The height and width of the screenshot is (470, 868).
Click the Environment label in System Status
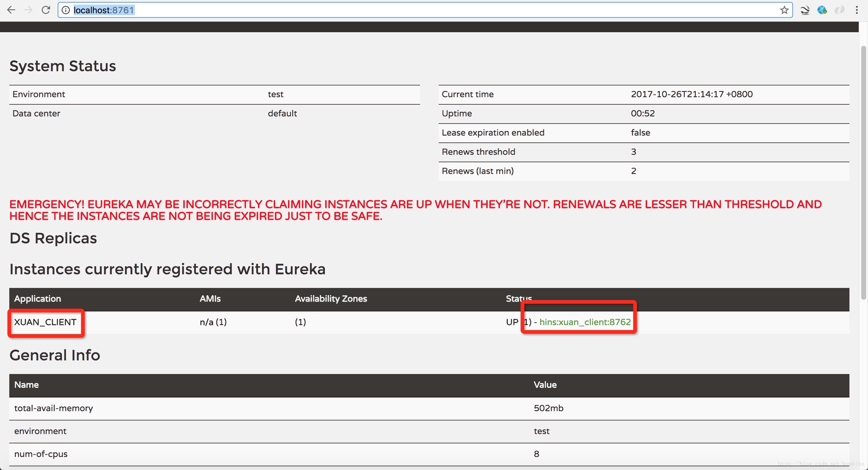(x=39, y=94)
